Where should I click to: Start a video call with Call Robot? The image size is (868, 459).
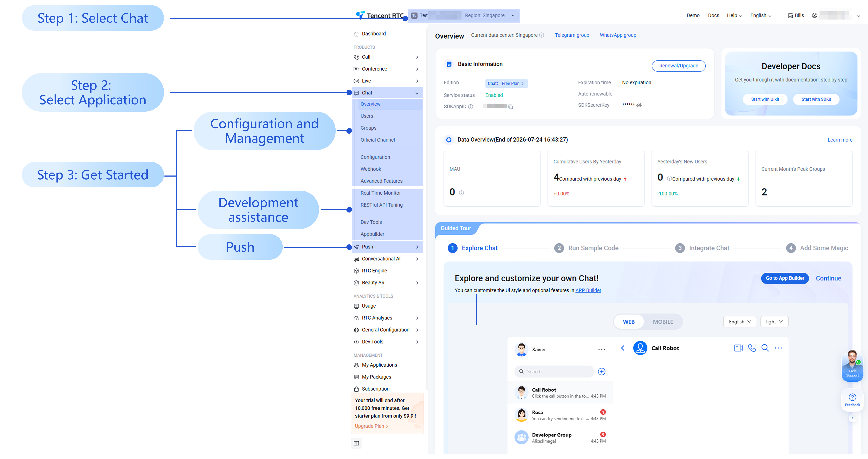coord(738,348)
